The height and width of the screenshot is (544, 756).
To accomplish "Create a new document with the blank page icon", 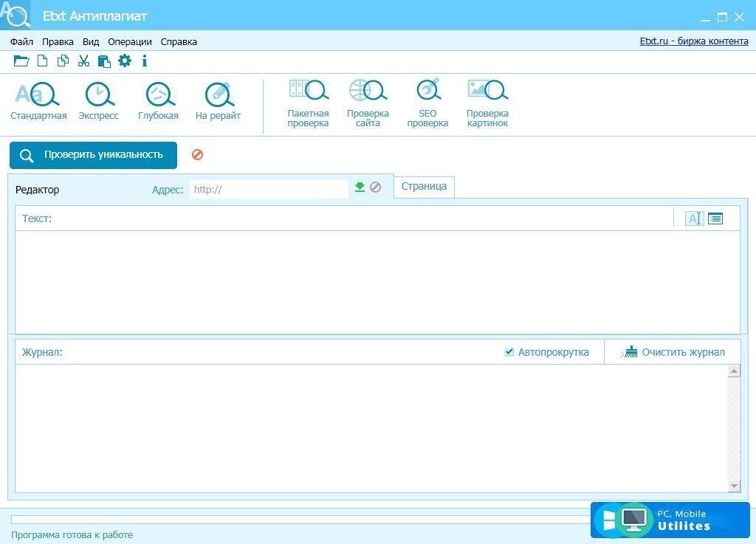I will (42, 61).
